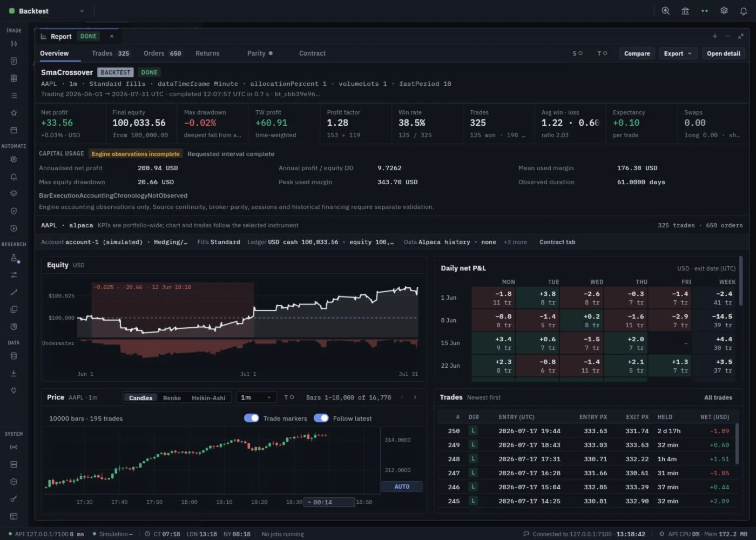The height and width of the screenshot is (540, 756).
Task: Expand the +3 more details
Action: [515, 242]
